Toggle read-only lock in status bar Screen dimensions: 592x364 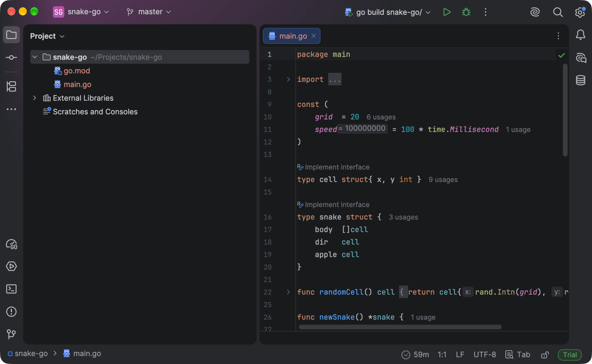(545, 355)
